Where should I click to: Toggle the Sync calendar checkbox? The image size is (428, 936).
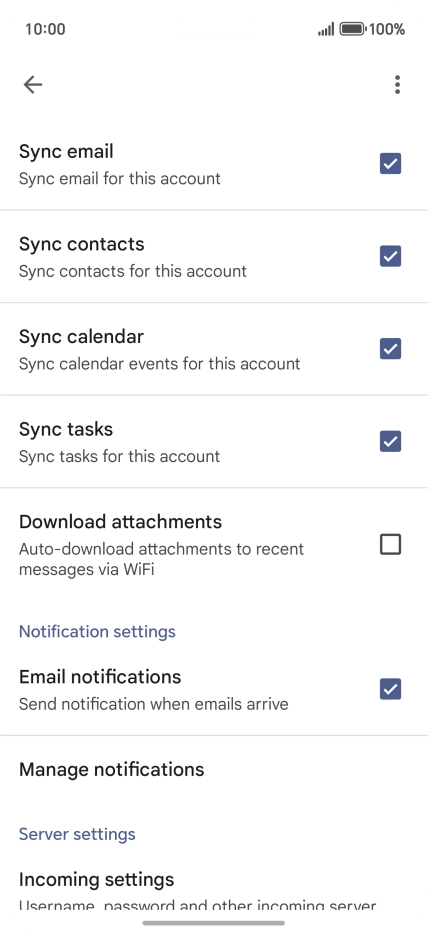pyautogui.click(x=390, y=349)
